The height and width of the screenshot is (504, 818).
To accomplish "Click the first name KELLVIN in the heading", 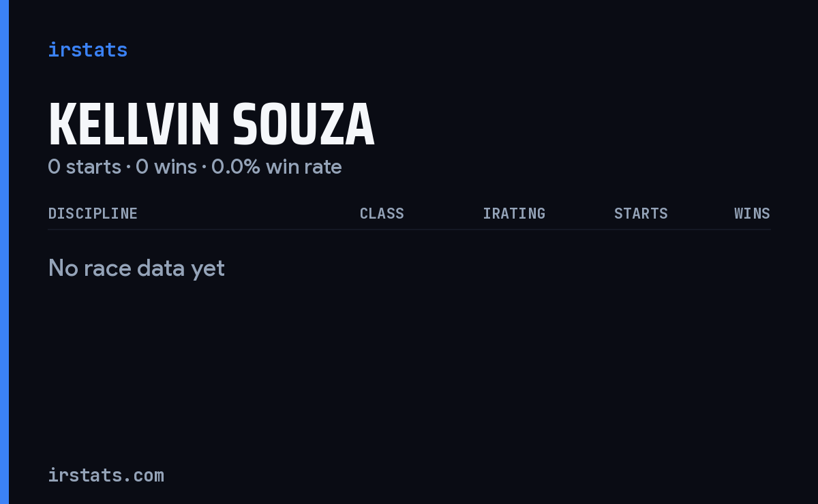I will 134,125.
